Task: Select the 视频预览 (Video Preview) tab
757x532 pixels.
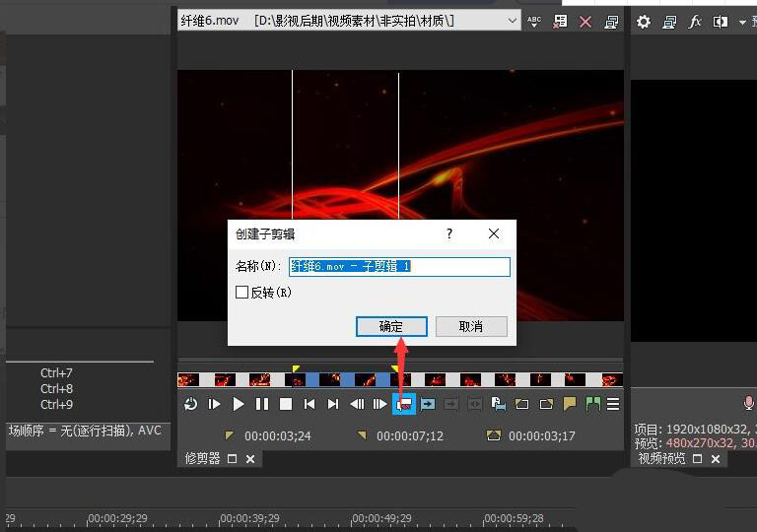Action: pyautogui.click(x=662, y=458)
